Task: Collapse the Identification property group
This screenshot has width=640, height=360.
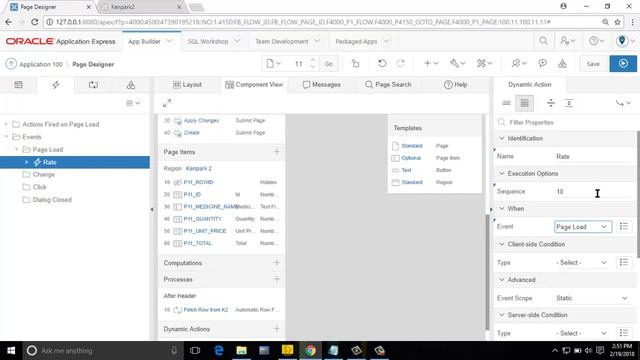Action: coord(502,138)
